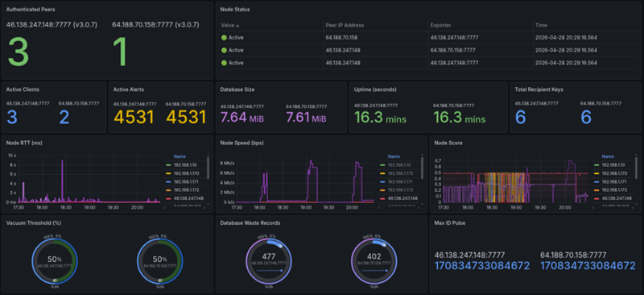Viewport: 644px width, 295px height.
Task: Click the Max ID Pulse panel title
Action: [450, 223]
